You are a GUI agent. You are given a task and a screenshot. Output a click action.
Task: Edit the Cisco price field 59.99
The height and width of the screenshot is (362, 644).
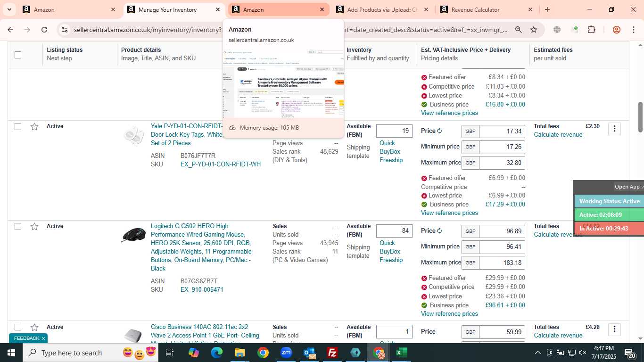(x=502, y=332)
